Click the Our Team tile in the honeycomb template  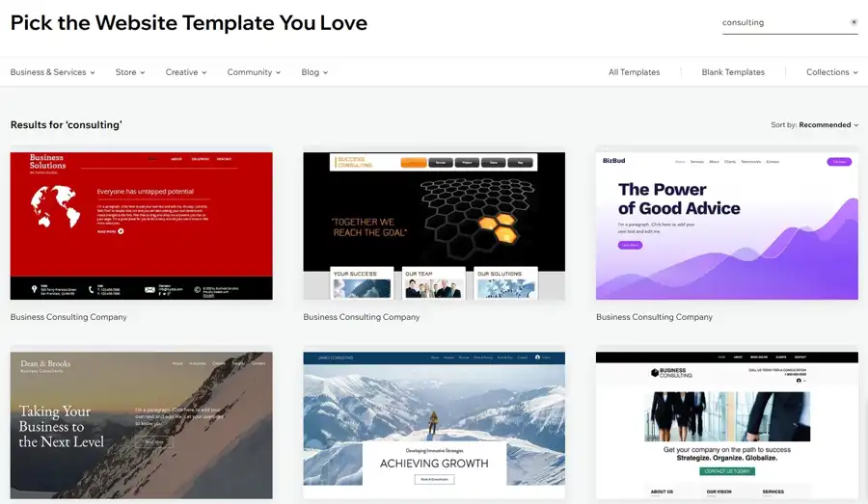click(x=433, y=284)
